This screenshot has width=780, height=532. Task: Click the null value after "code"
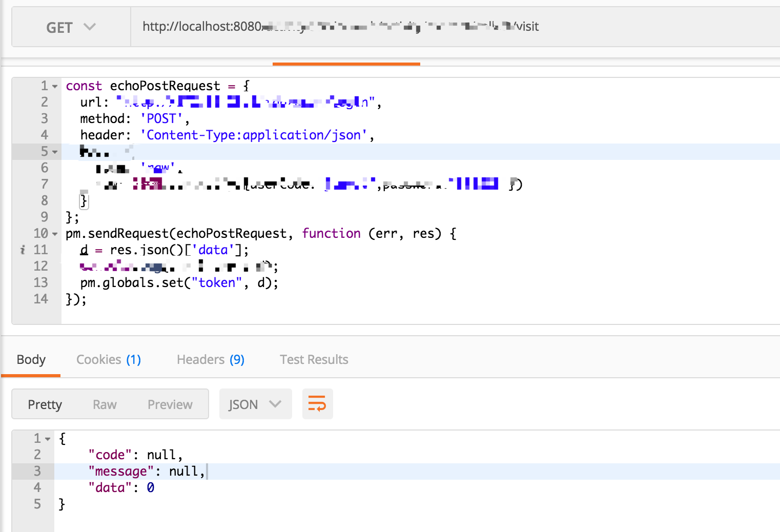[161, 455]
